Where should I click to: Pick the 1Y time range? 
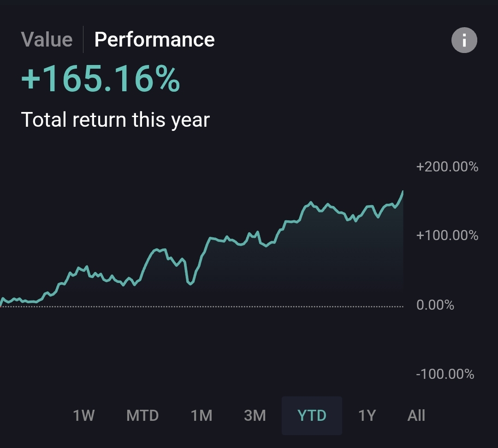(x=368, y=416)
